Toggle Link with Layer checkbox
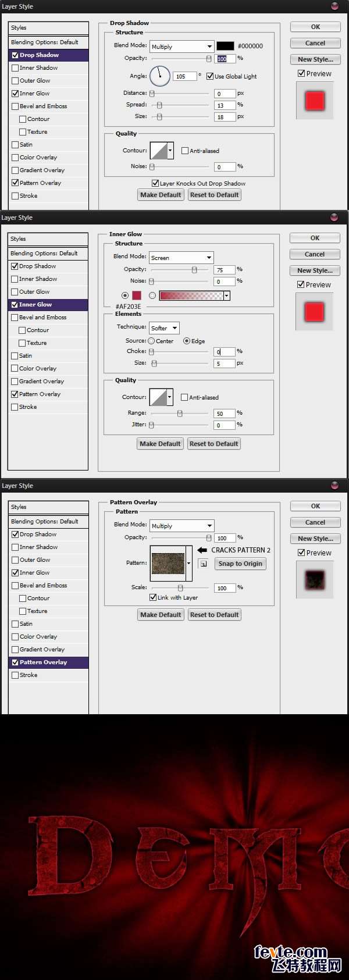This screenshot has height=980, width=349. tap(153, 597)
